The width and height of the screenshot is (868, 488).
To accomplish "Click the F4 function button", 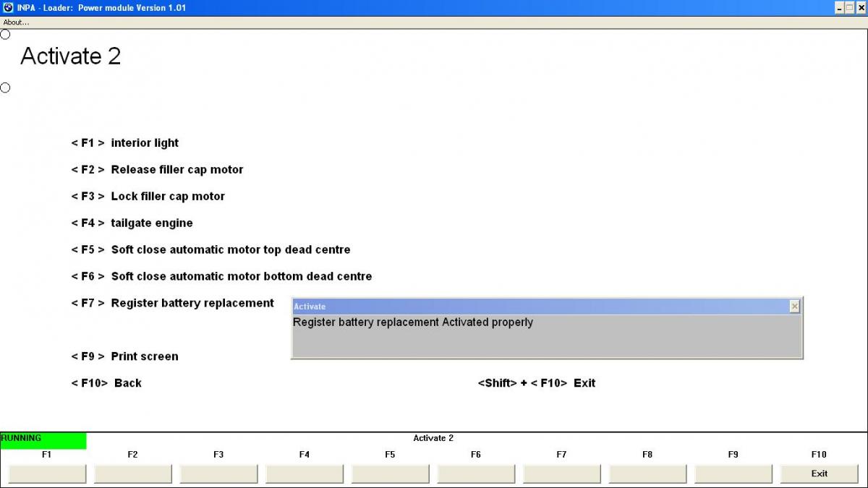I will tap(305, 474).
